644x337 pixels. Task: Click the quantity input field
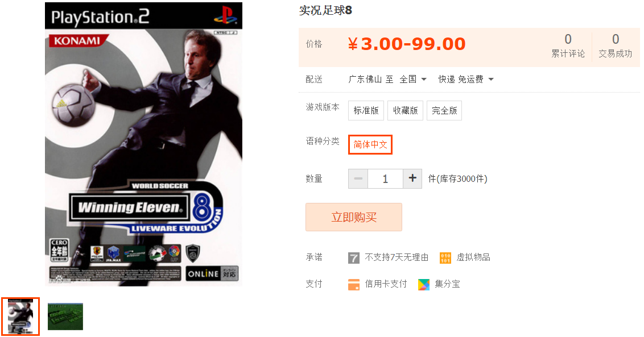pos(385,178)
